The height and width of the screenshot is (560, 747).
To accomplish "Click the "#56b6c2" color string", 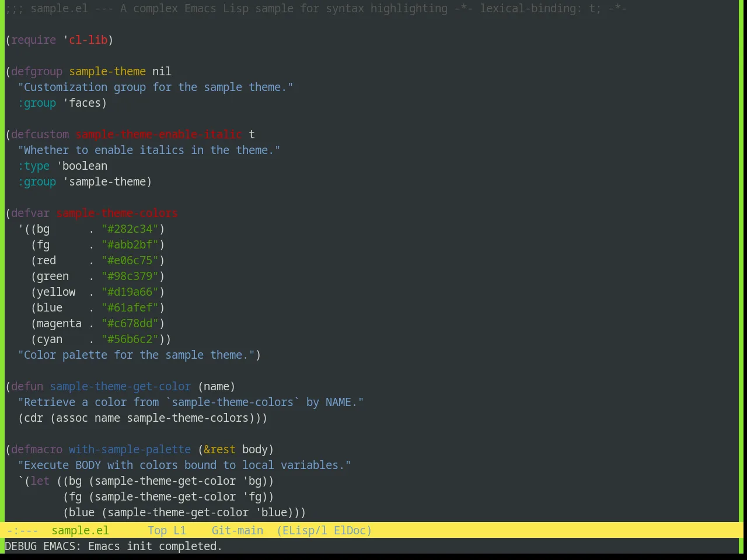I will click(130, 339).
